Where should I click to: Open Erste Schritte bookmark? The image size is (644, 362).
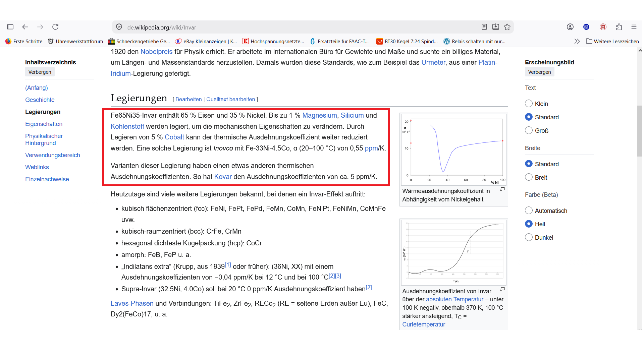click(x=24, y=41)
